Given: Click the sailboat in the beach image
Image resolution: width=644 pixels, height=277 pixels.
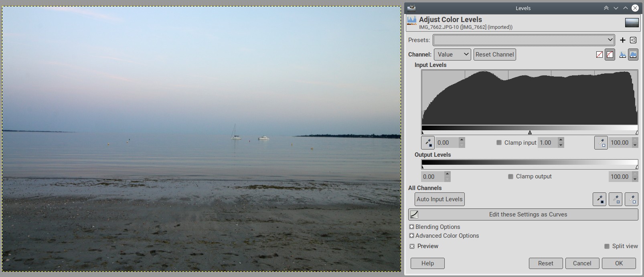Looking at the screenshot, I should 235,132.
